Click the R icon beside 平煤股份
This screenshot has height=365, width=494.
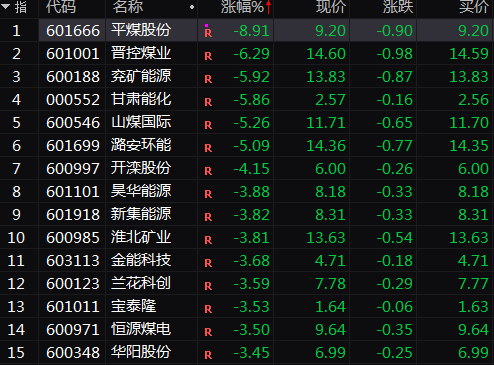pos(208,33)
